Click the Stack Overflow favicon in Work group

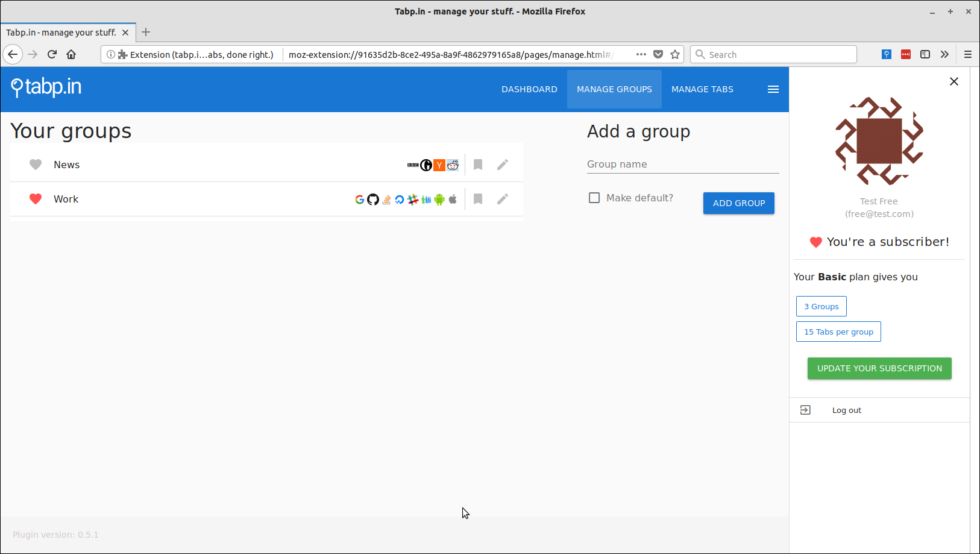click(386, 200)
